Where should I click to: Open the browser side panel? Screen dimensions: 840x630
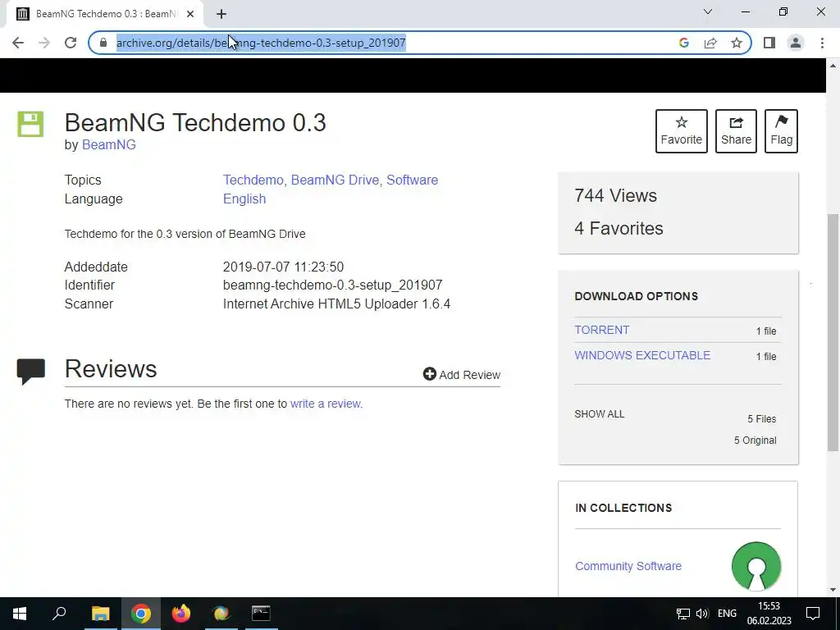point(769,43)
